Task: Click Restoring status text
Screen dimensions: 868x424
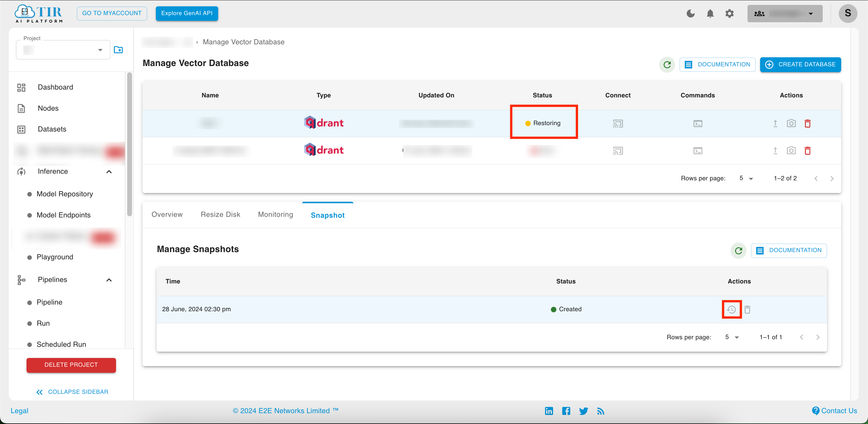Action: [546, 123]
